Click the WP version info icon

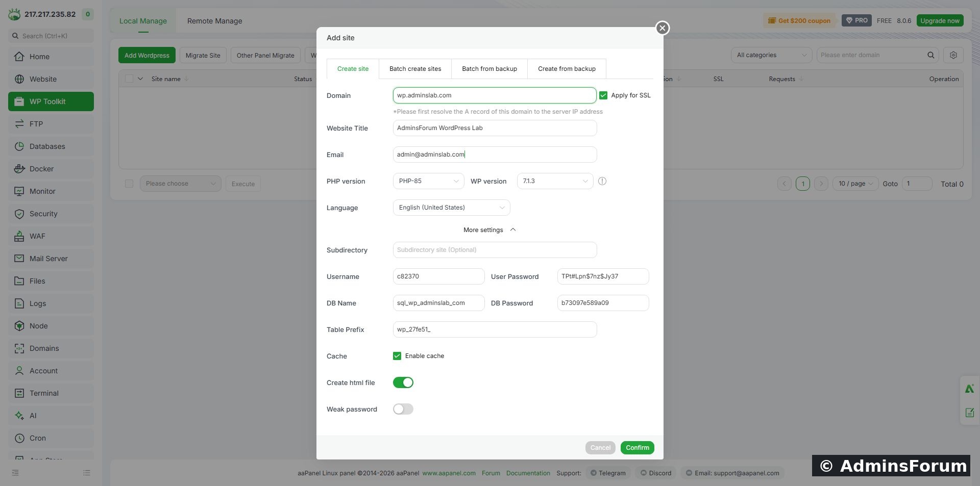point(602,181)
